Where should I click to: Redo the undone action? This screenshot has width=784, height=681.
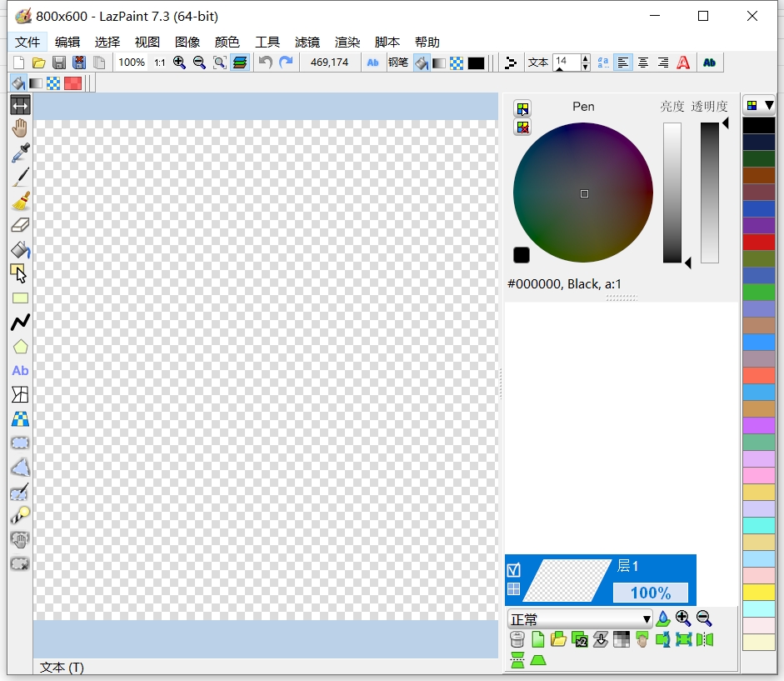pos(286,63)
